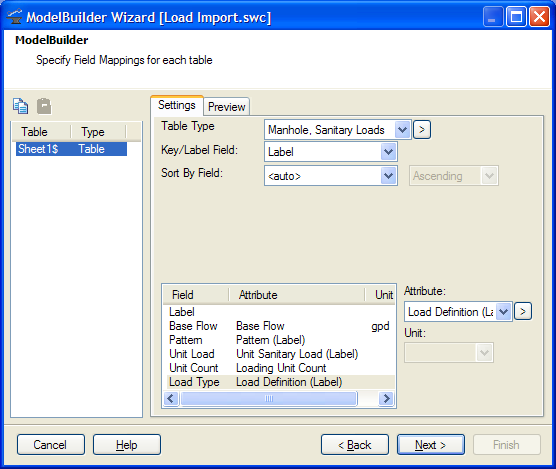Click the Copy mappings icon above the table list
556x469 pixels.
coord(21,106)
